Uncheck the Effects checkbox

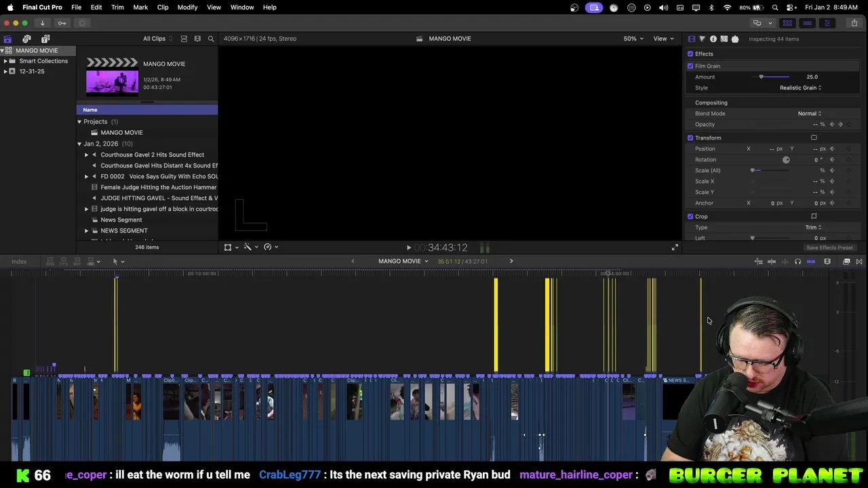coord(690,54)
